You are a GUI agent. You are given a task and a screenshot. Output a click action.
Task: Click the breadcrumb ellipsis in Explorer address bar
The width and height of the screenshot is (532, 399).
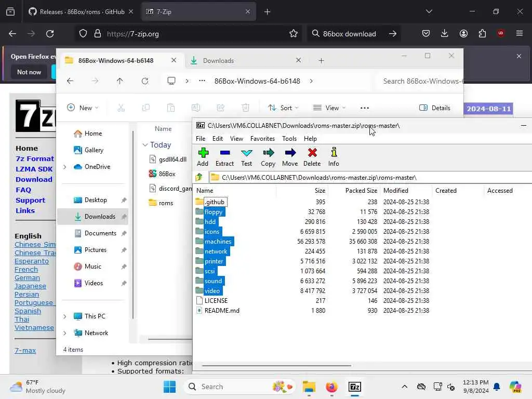[202, 81]
